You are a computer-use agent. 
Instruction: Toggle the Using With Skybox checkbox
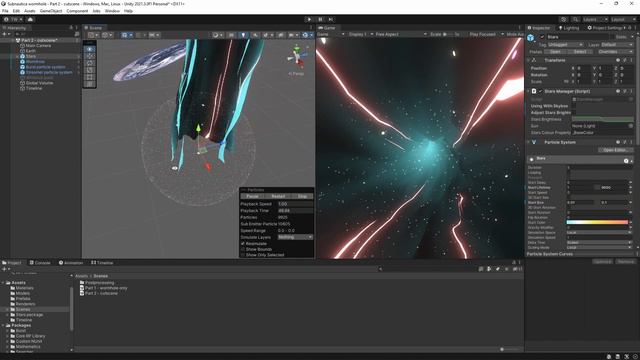[x=574, y=106]
